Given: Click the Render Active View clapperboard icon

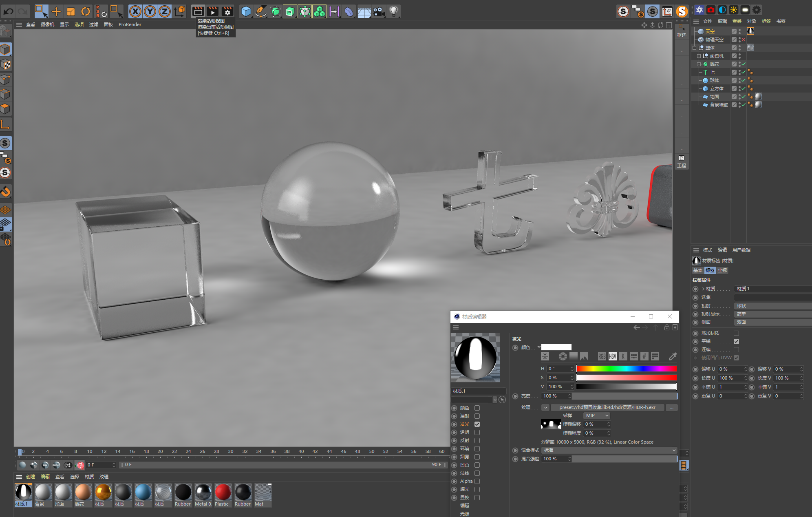Looking at the screenshot, I should tap(198, 11).
